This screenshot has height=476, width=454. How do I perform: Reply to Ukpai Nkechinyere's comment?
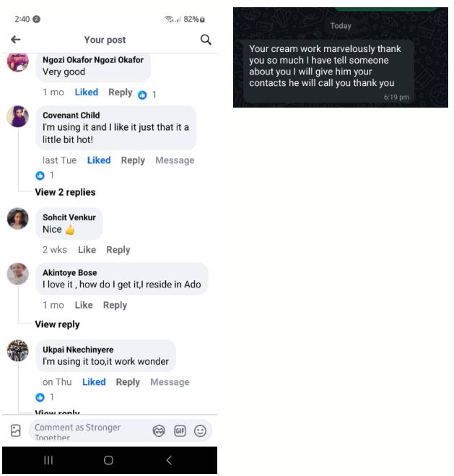coord(128,382)
